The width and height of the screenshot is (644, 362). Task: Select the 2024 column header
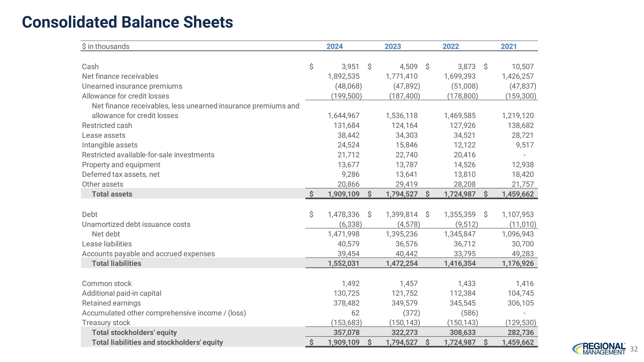point(334,47)
